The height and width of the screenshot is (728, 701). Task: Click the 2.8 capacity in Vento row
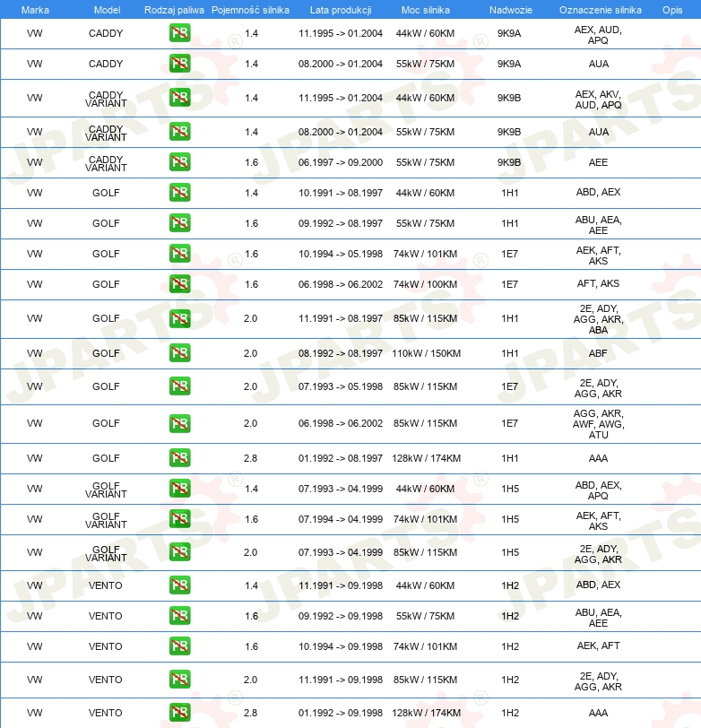pyautogui.click(x=251, y=713)
